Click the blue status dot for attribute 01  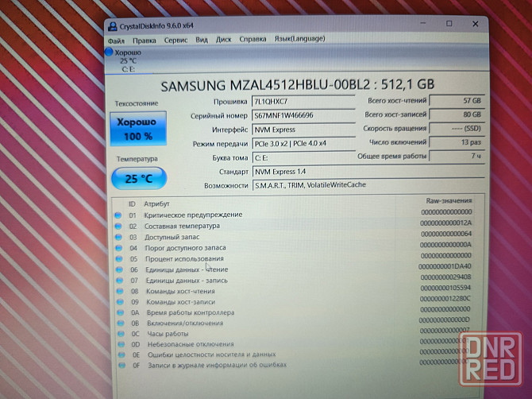point(118,215)
